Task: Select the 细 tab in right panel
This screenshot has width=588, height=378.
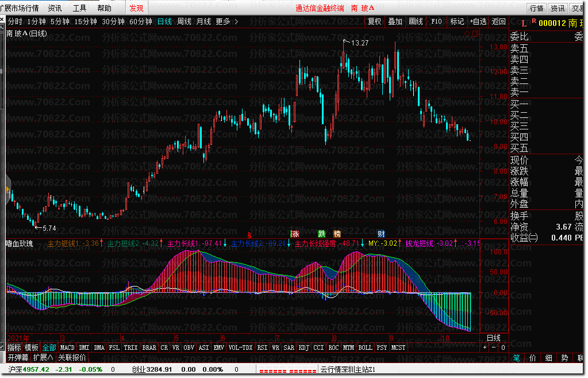Action: point(548,358)
